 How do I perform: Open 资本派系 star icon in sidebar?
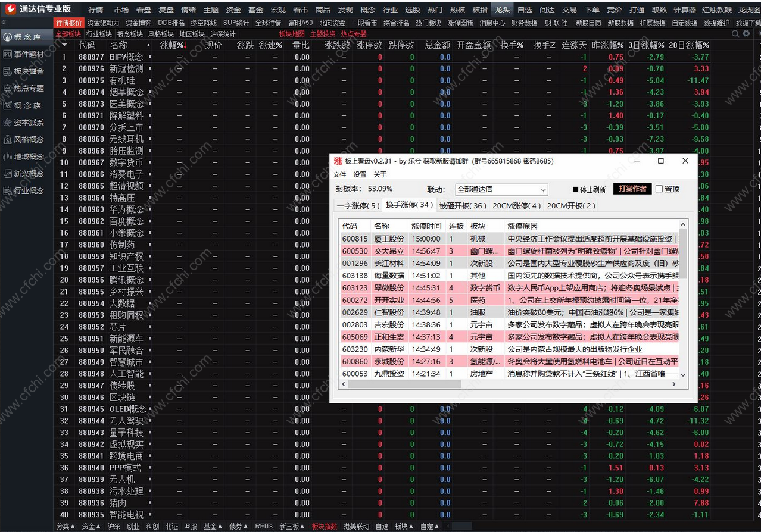[x=7, y=123]
